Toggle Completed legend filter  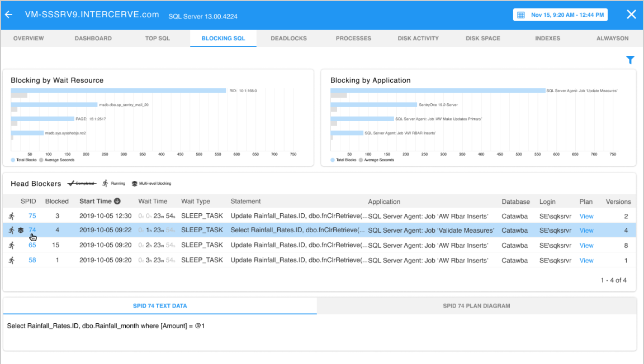coord(82,183)
